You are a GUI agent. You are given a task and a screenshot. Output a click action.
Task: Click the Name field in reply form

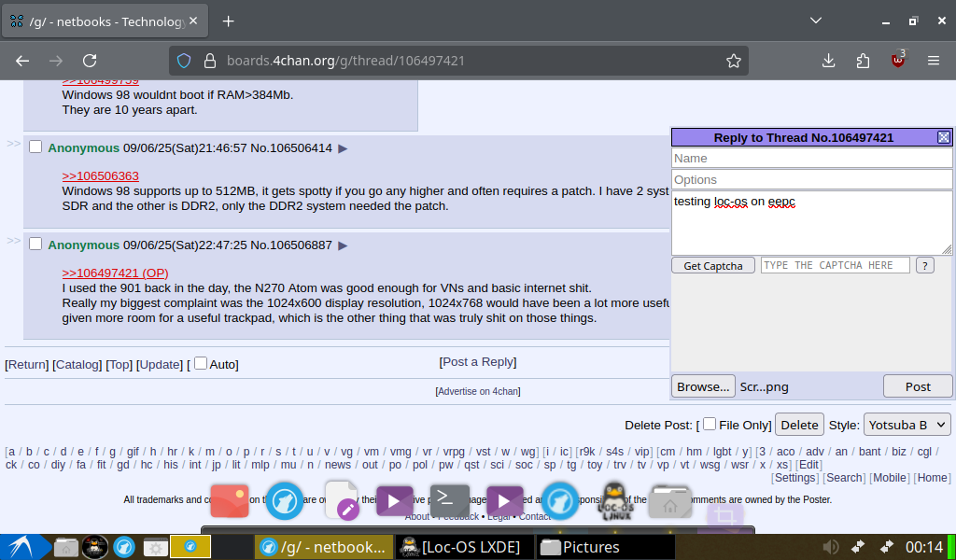(x=811, y=159)
